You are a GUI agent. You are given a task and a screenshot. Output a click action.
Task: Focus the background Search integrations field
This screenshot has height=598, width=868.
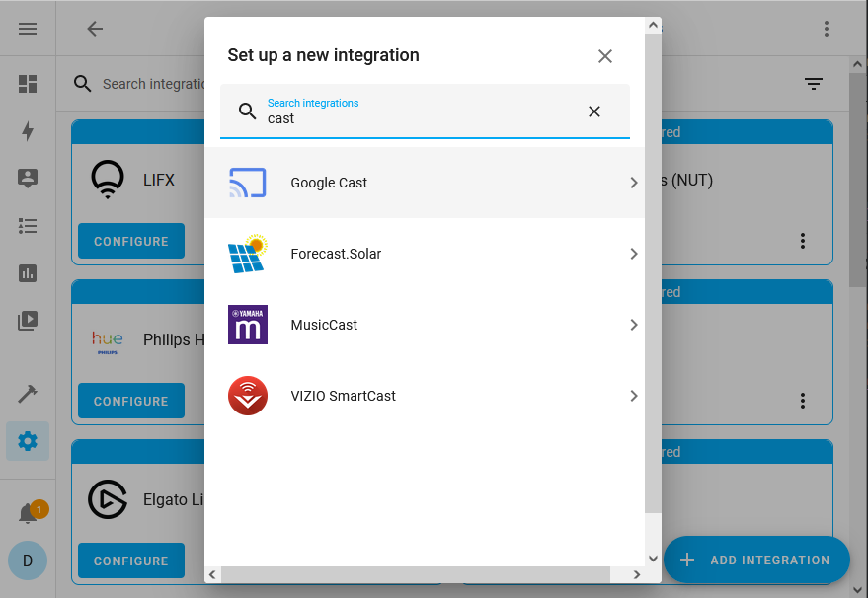(x=154, y=84)
